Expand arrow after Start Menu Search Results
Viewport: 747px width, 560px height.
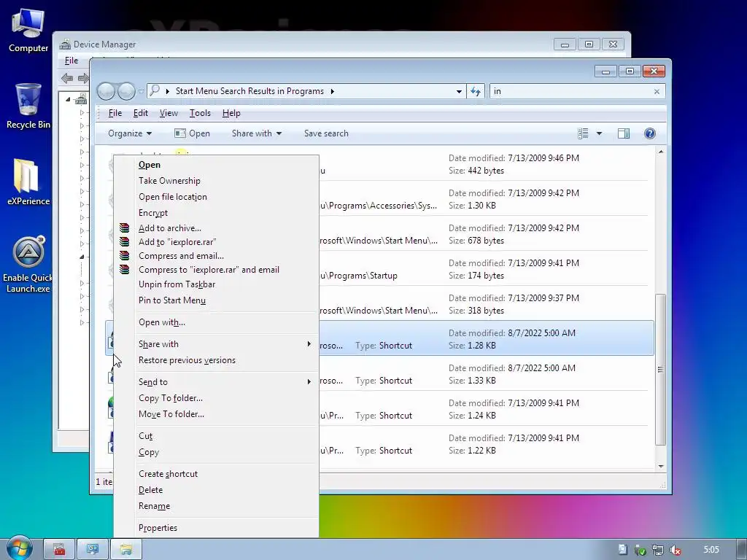332,91
